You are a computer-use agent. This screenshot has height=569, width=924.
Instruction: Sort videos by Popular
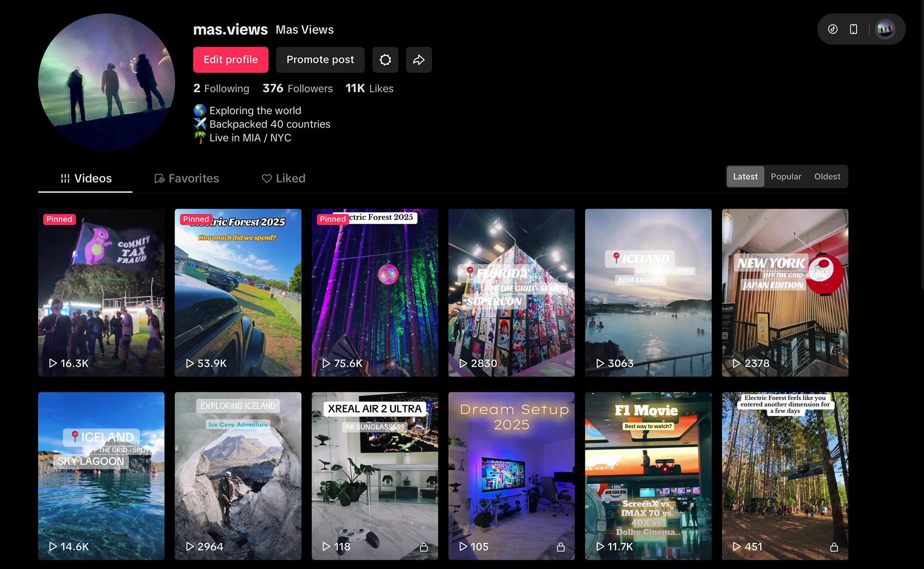point(786,177)
